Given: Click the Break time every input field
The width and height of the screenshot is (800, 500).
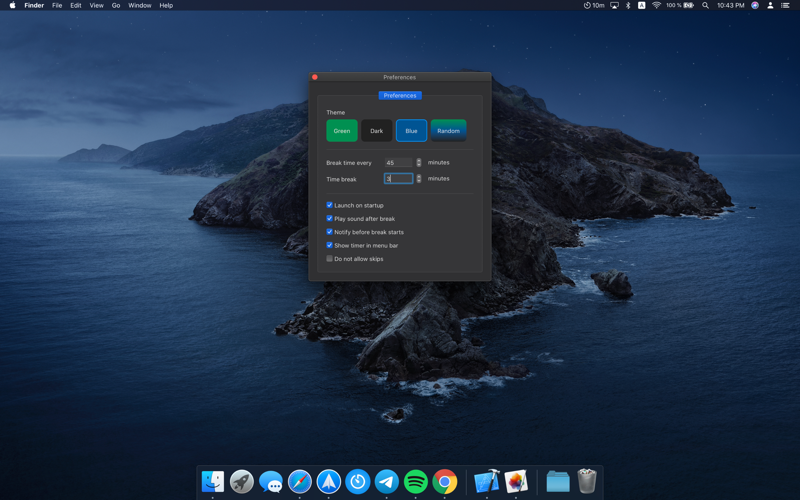Looking at the screenshot, I should tap(398, 162).
